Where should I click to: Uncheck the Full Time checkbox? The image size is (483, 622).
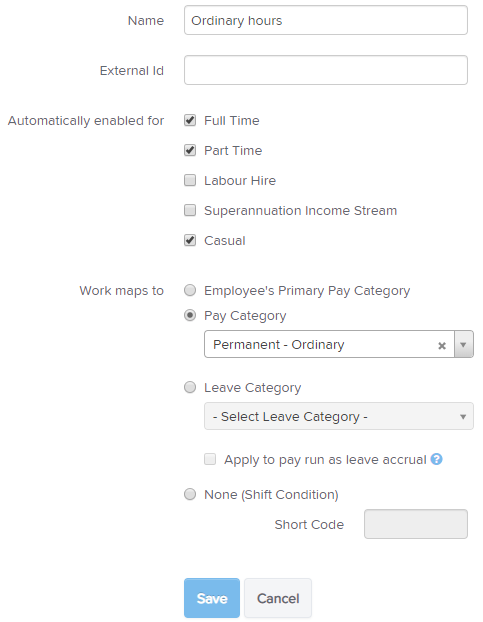190,120
